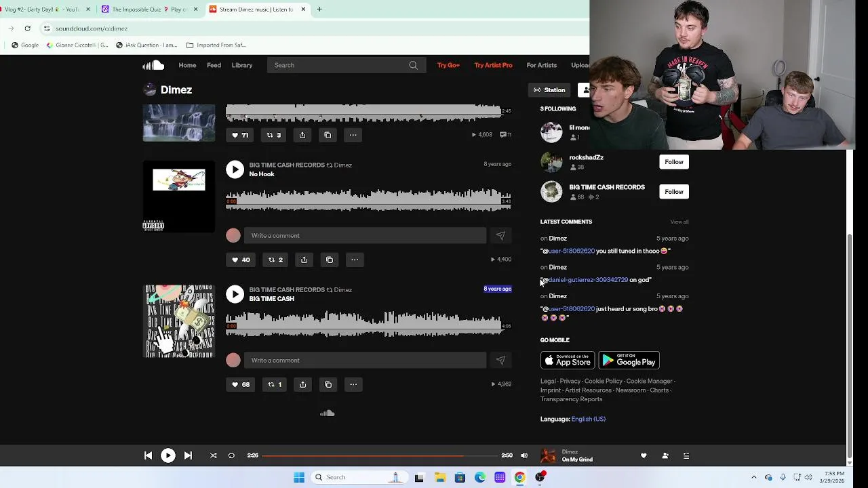Write a comment on BIG TIME CASH

(x=365, y=360)
